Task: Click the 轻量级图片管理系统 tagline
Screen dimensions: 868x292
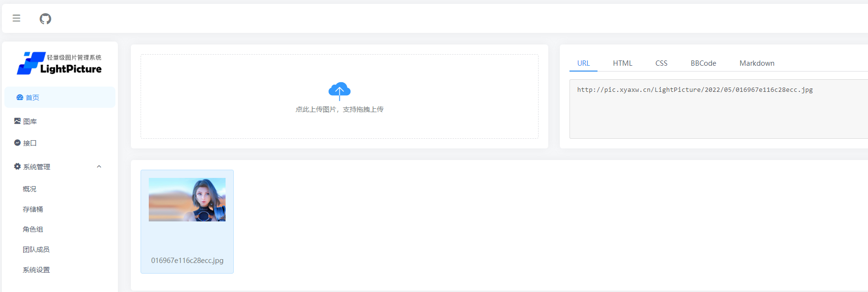Action: pyautogui.click(x=74, y=58)
